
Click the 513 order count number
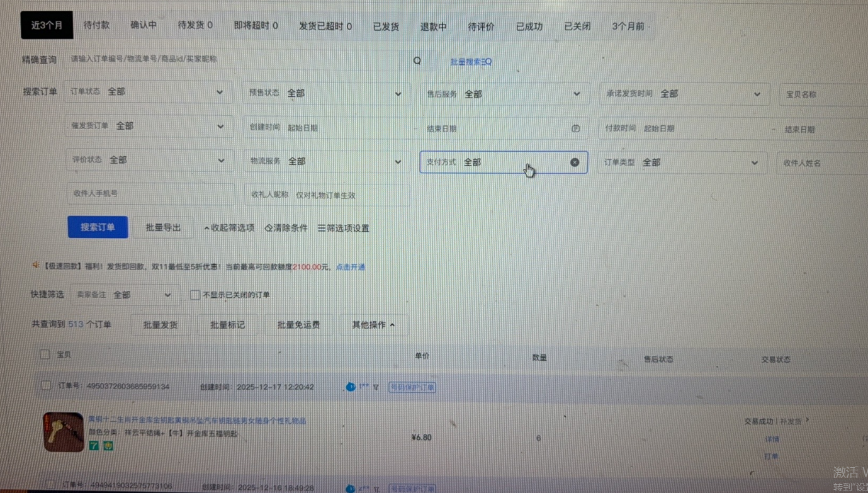76,324
